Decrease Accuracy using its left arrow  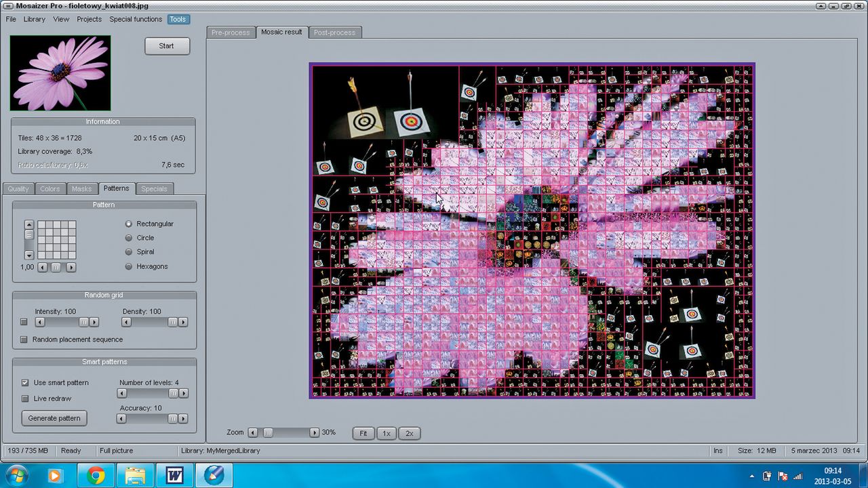point(122,419)
